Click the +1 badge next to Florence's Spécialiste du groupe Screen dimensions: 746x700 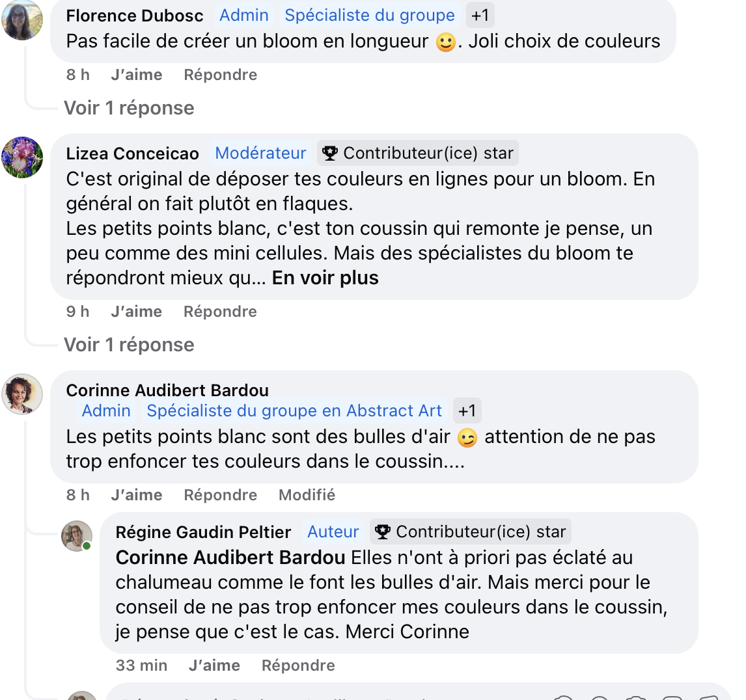click(x=480, y=16)
